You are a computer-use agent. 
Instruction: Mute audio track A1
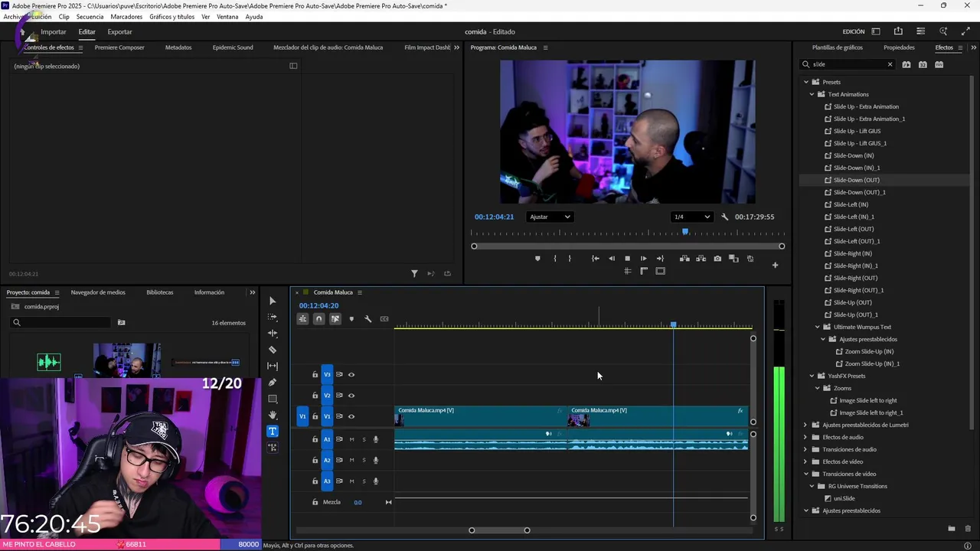pos(351,439)
